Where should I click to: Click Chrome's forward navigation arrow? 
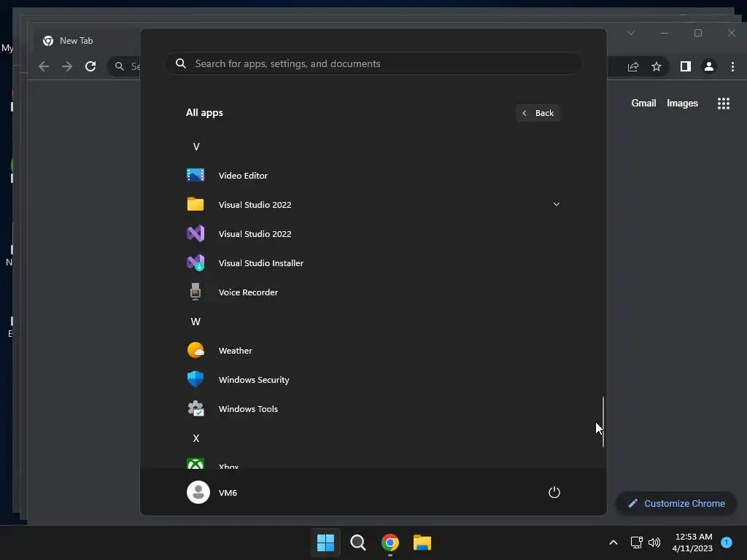pyautogui.click(x=67, y=66)
